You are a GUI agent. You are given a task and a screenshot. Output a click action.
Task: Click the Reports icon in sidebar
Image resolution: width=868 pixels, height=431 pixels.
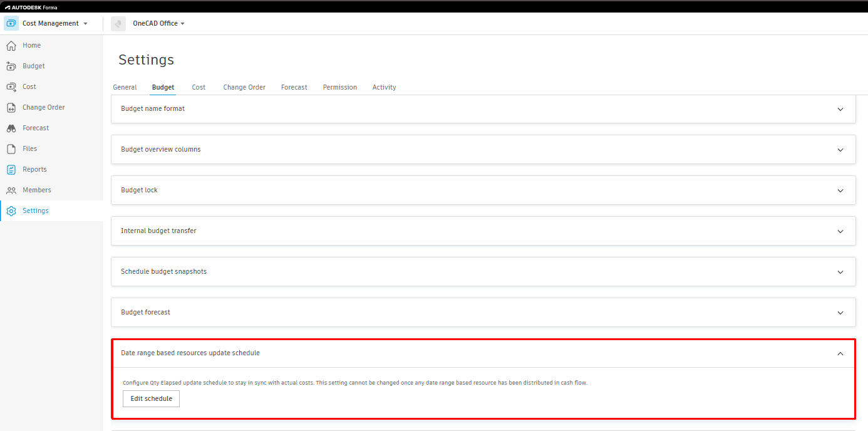pyautogui.click(x=11, y=170)
